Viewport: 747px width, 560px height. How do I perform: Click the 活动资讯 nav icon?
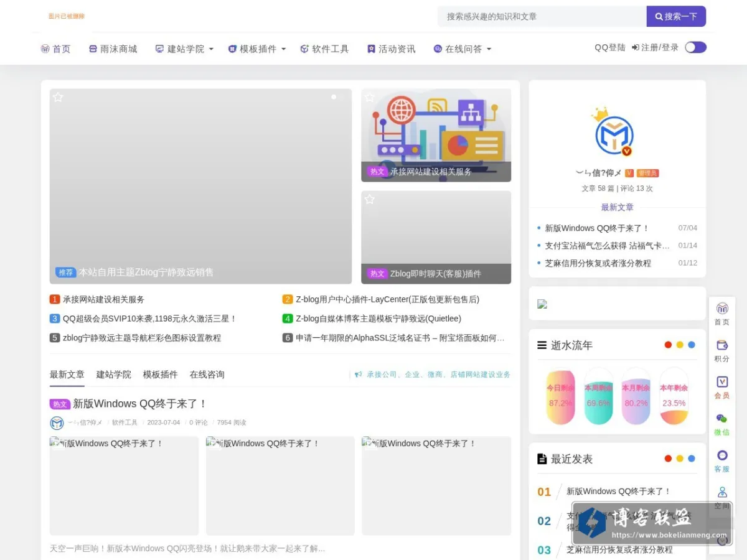point(371,49)
